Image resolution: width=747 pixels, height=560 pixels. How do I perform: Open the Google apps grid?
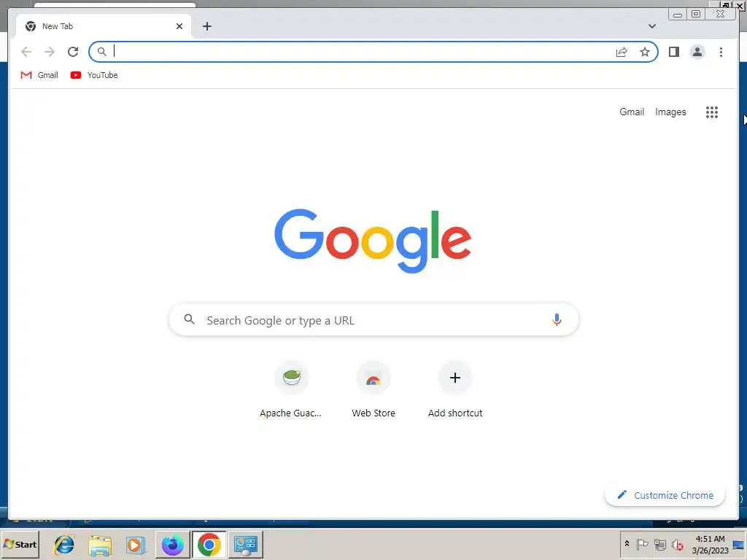pyautogui.click(x=712, y=112)
